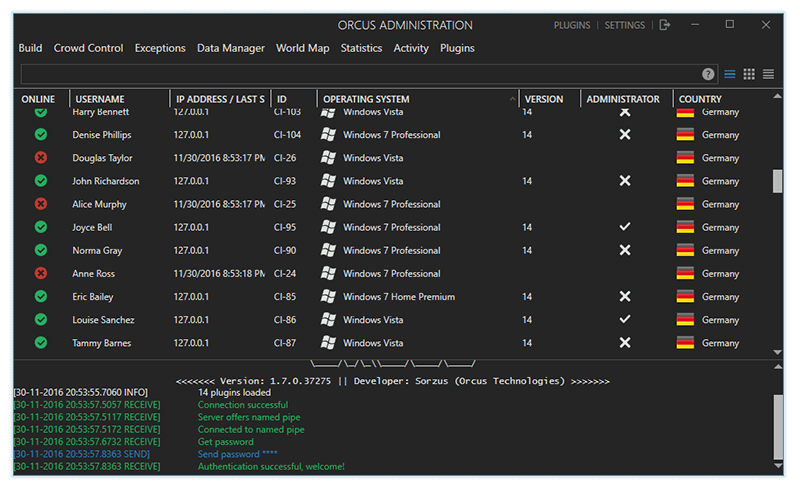Click the Windows logo icon in CI-26 row
The image size is (800, 492).
coord(328,158)
